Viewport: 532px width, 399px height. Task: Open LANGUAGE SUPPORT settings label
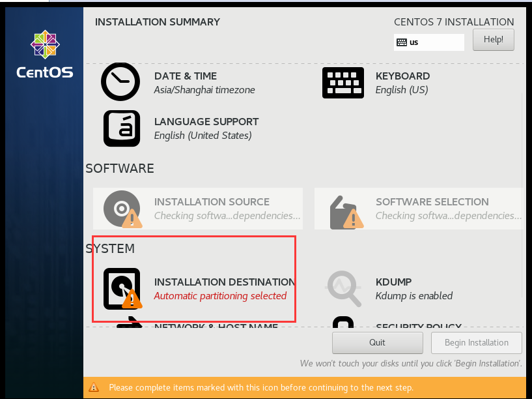(x=206, y=121)
